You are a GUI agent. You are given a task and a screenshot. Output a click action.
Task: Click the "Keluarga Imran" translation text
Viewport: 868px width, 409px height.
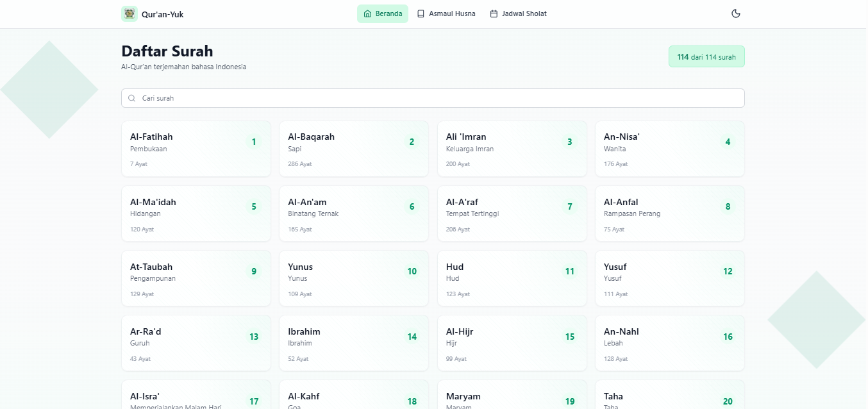click(x=470, y=149)
